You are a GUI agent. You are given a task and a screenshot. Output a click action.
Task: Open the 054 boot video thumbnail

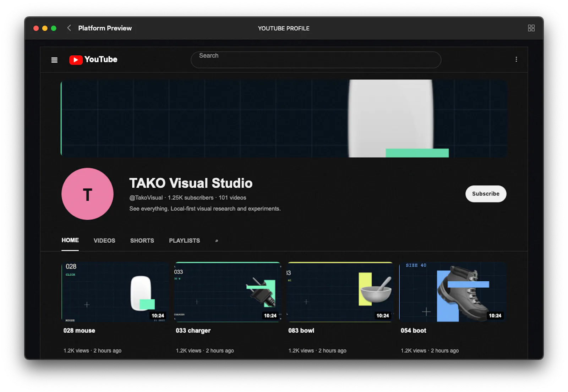[452, 292]
